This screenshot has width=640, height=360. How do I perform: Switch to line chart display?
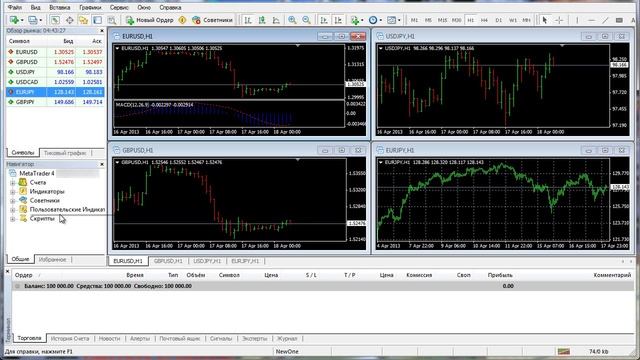coord(276,20)
